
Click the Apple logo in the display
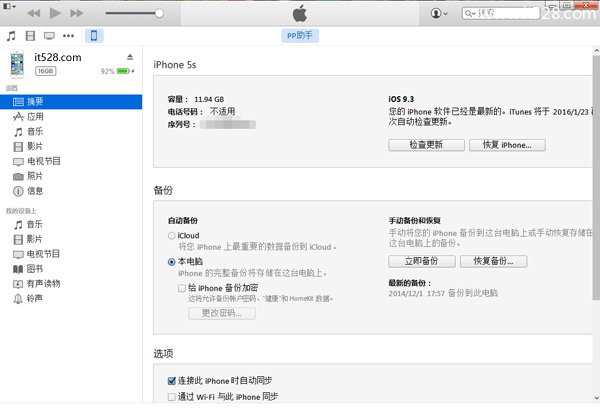coord(300,13)
